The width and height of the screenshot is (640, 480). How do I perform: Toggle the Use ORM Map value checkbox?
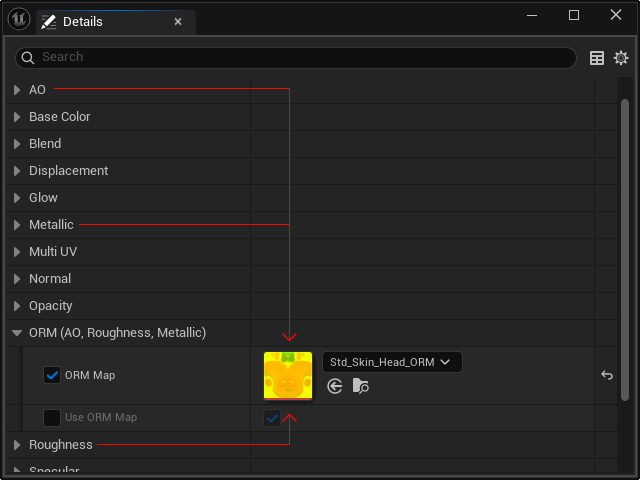coord(272,418)
